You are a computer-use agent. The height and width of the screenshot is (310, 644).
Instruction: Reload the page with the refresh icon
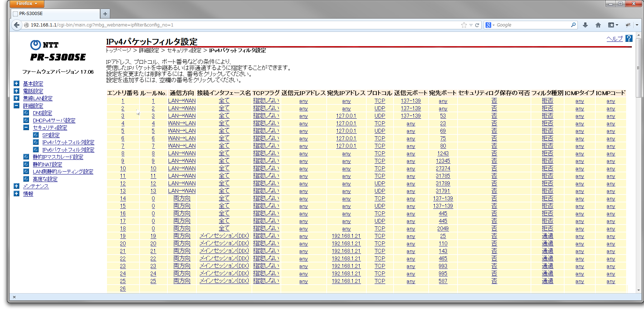point(477,25)
